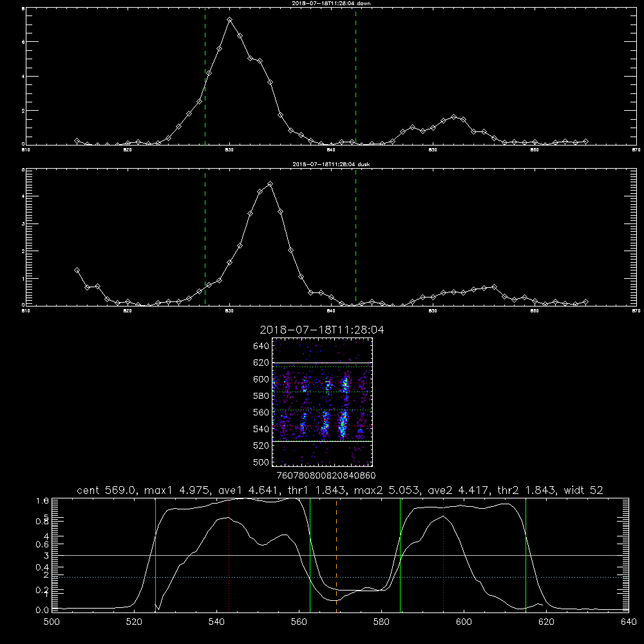644x644 pixels.
Task: Click the bottom plot x-axis label 640
Action: tap(629, 622)
